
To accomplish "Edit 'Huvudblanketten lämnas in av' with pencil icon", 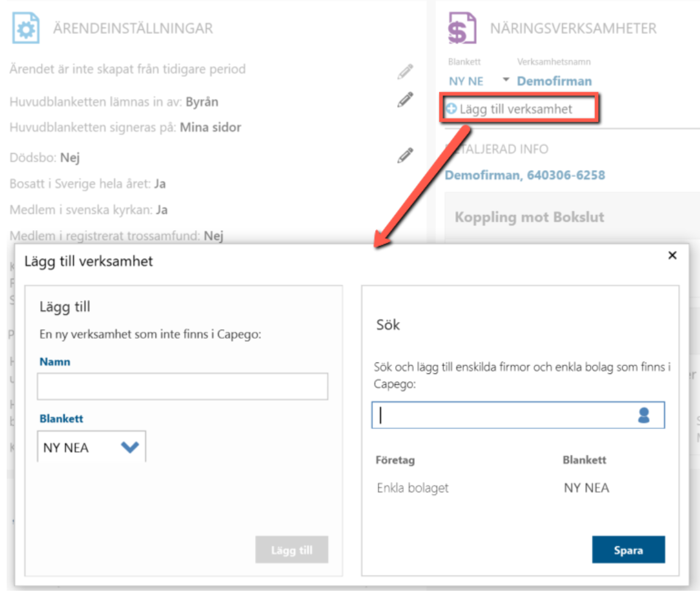I will pyautogui.click(x=405, y=100).
